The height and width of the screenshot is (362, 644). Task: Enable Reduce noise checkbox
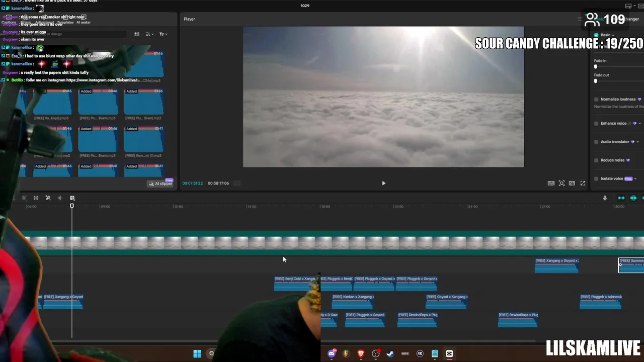tap(596, 160)
